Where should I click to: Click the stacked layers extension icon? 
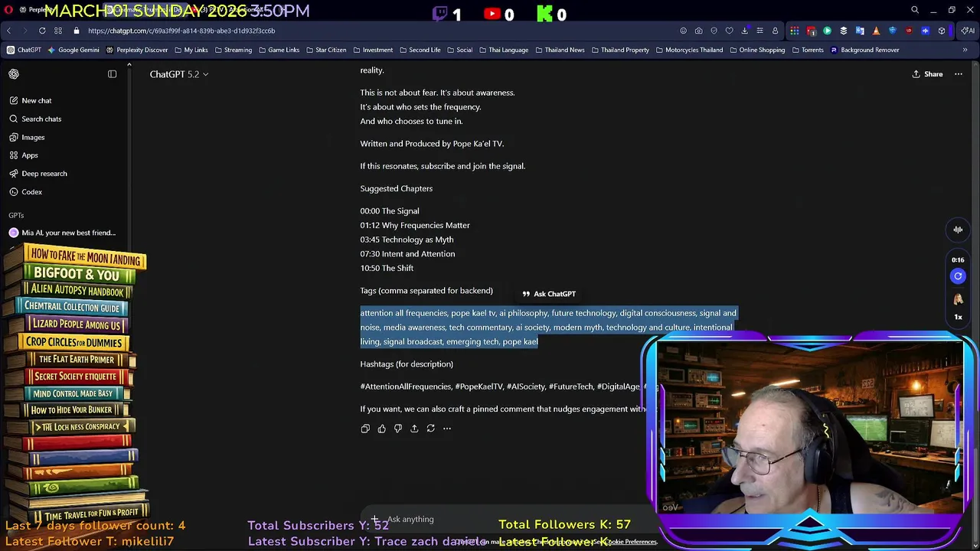[x=843, y=31]
